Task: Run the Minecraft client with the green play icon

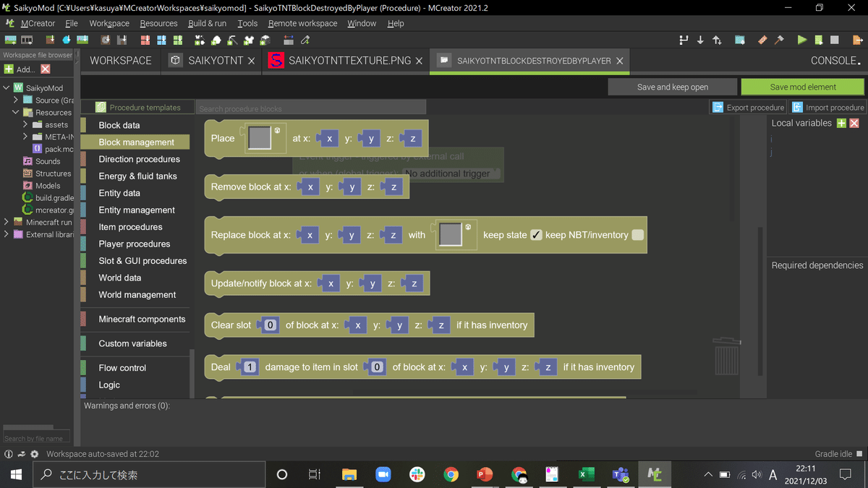Action: [801, 40]
